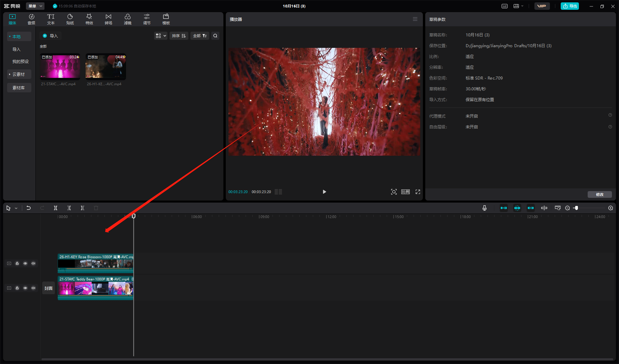The image size is (619, 364).
Task: Split the clip at playhead
Action: click(x=56, y=208)
